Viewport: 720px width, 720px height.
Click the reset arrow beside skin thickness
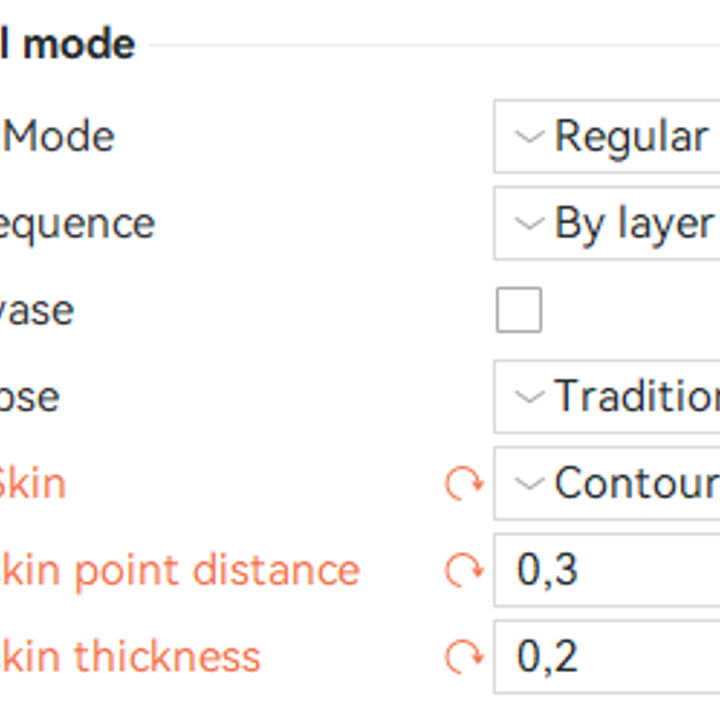click(x=464, y=657)
